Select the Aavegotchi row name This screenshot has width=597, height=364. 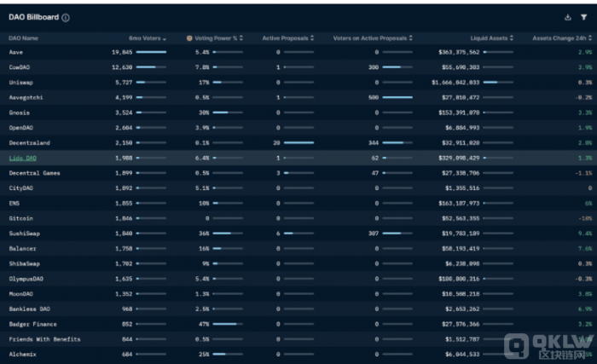(x=26, y=97)
